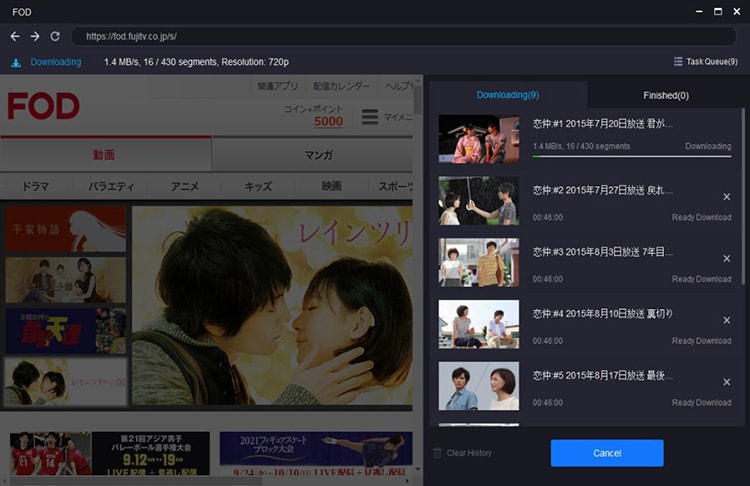This screenshot has width=750, height=486.
Task: Select episode #1 thumbnail in the queue
Action: tap(479, 139)
